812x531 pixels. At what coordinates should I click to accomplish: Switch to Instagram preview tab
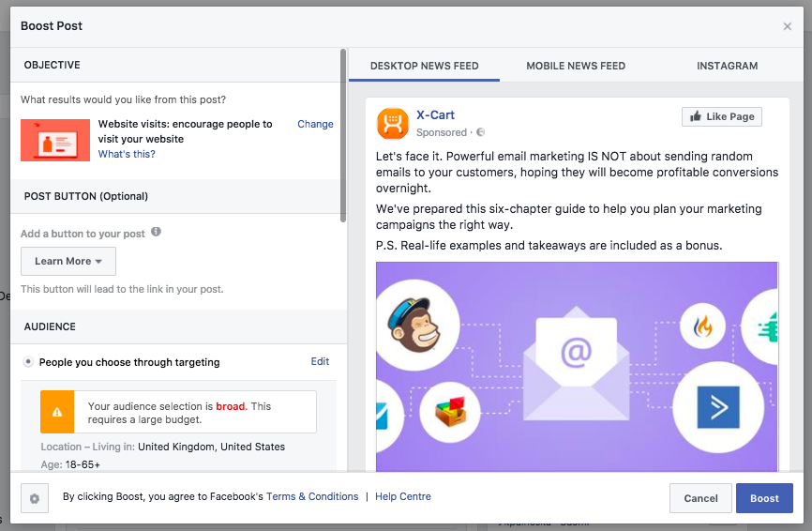pos(727,66)
